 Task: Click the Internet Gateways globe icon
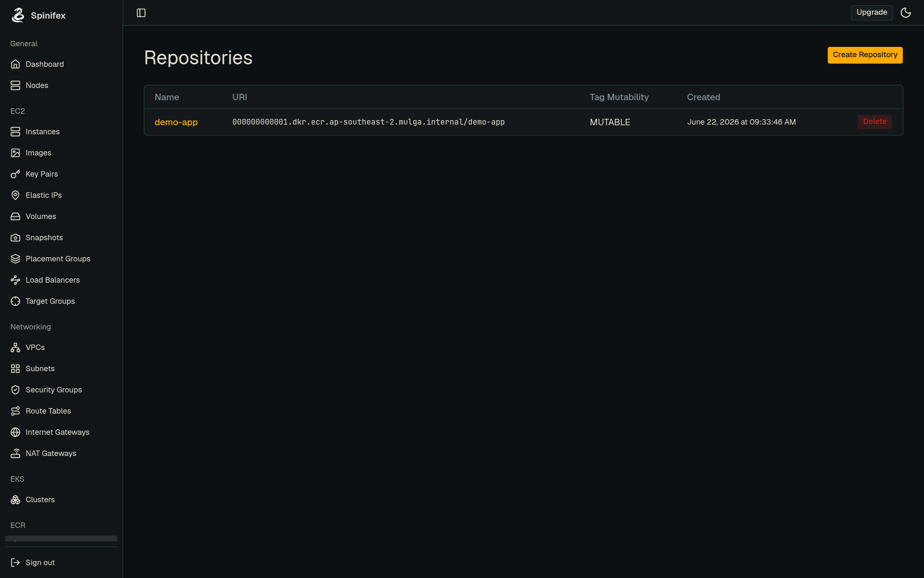click(x=15, y=432)
